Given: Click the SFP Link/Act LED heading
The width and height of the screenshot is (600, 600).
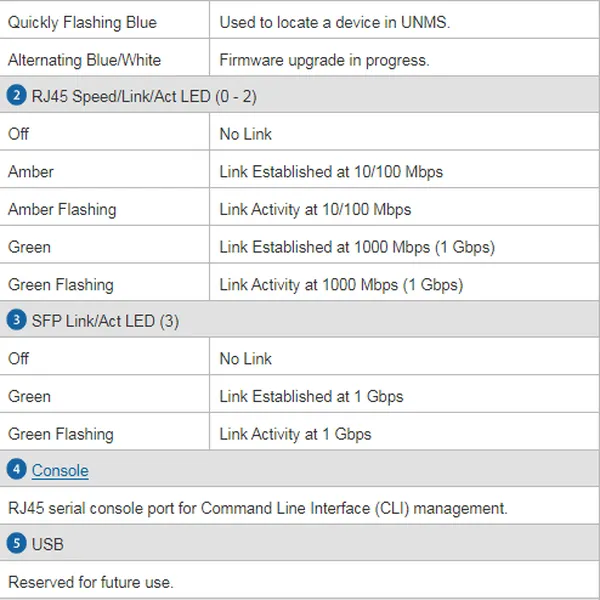Looking at the screenshot, I should [x=105, y=321].
